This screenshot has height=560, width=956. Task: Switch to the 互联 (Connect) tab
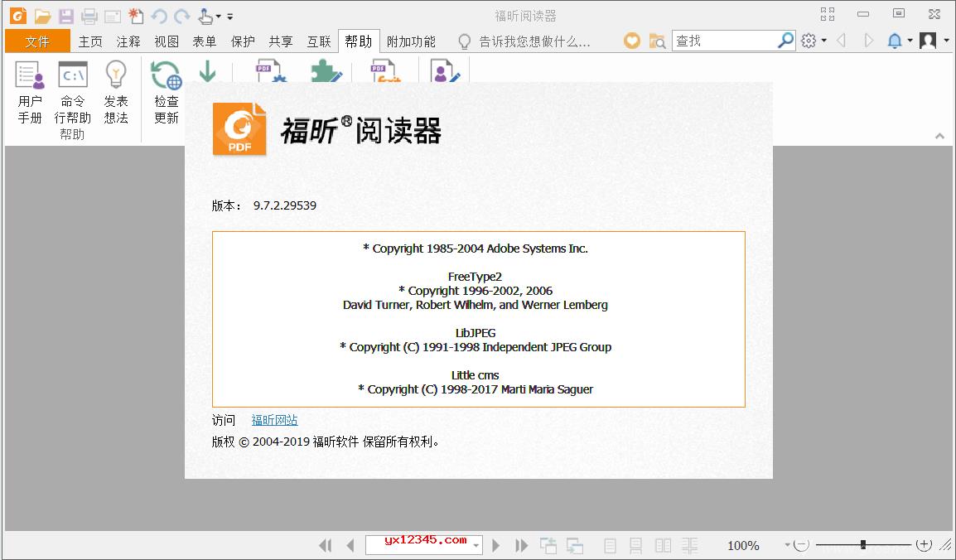point(319,41)
